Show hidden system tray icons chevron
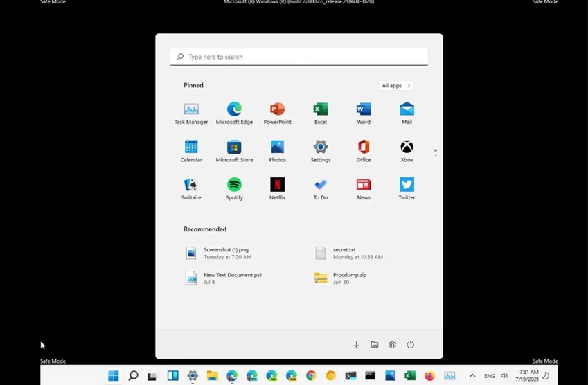 (x=472, y=376)
